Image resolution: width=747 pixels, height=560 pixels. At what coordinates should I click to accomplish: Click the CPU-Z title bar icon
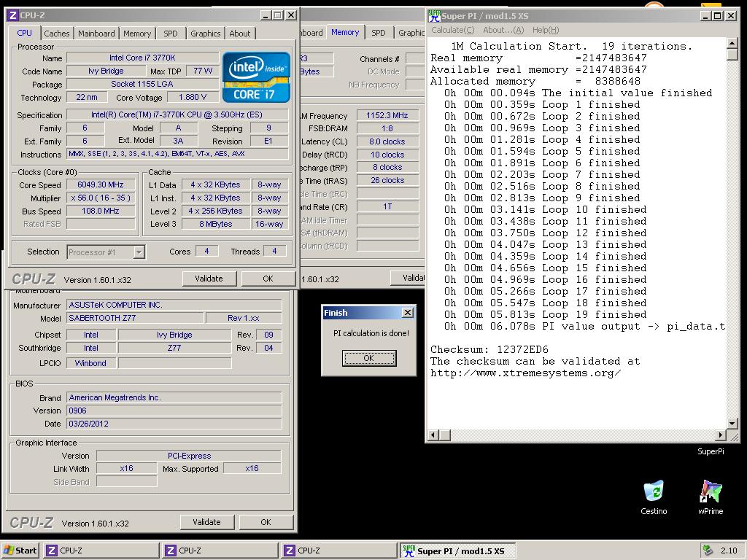(x=11, y=15)
